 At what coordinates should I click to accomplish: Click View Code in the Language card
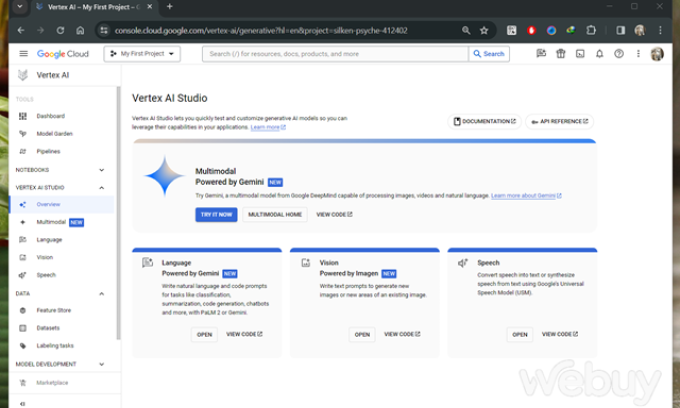coord(244,334)
